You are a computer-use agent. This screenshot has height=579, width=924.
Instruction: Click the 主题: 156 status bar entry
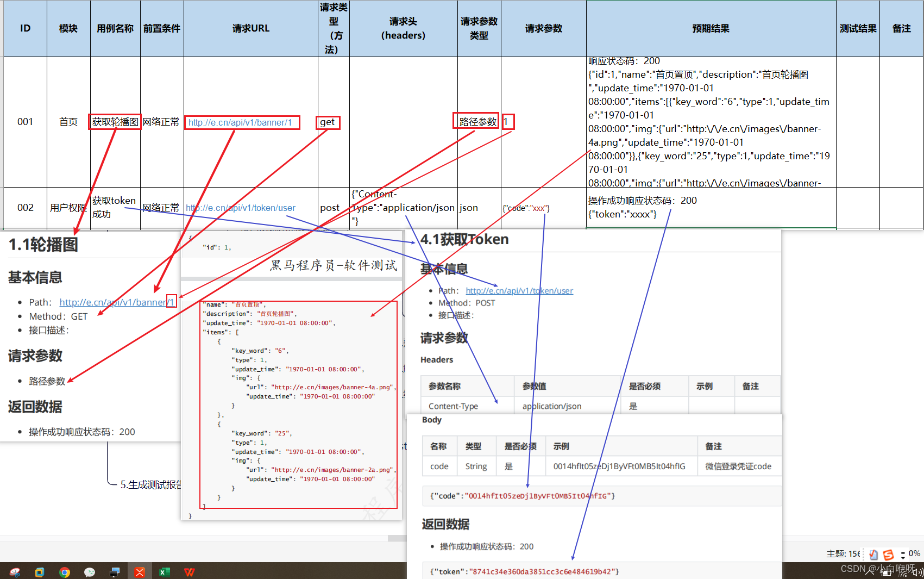843,553
